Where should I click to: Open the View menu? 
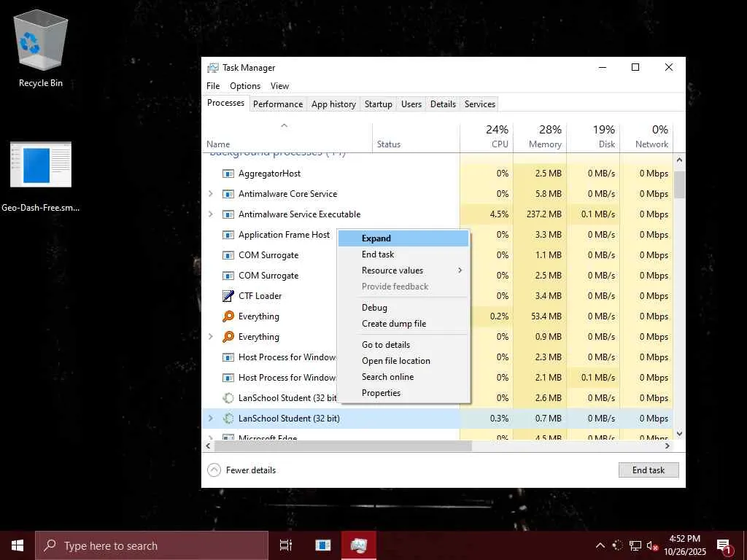[279, 86]
